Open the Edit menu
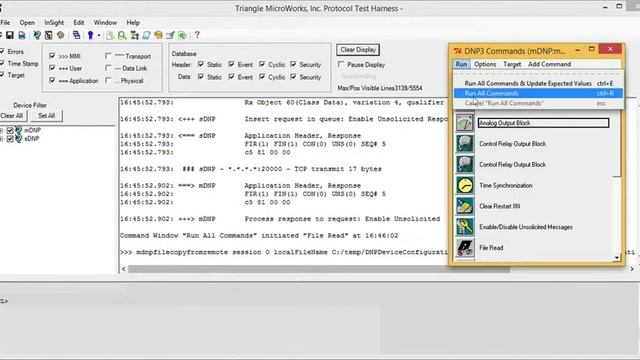 click(79, 22)
